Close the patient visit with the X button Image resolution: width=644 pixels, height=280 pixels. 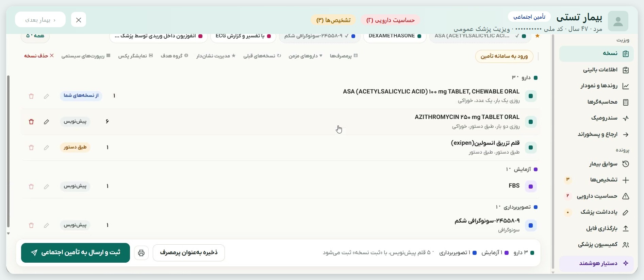(x=79, y=20)
